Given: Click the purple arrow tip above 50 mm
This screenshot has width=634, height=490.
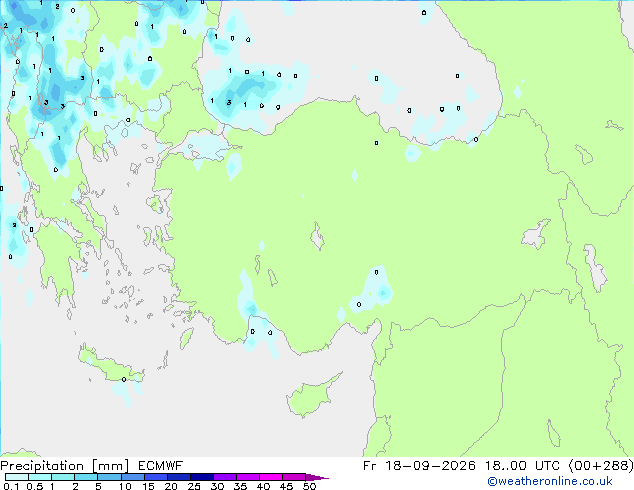Looking at the screenshot, I should [x=317, y=477].
